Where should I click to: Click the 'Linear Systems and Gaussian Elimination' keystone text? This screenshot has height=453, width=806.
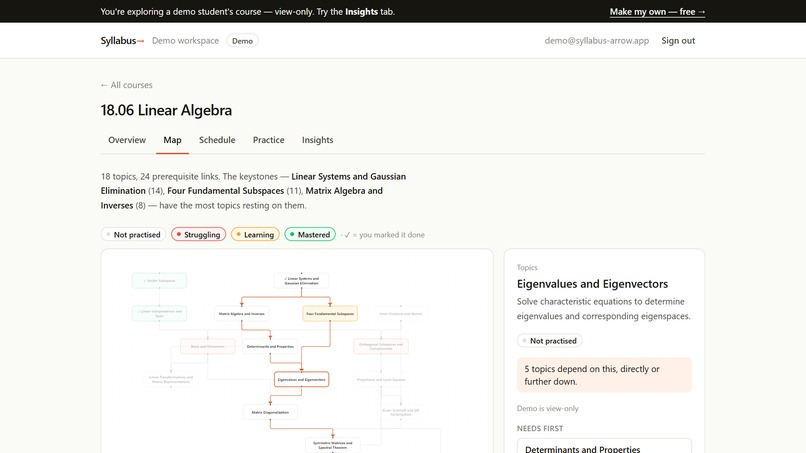pos(253,184)
